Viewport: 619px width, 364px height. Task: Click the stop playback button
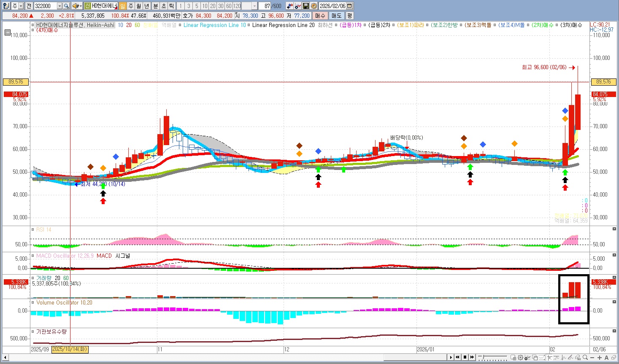tap(465, 358)
